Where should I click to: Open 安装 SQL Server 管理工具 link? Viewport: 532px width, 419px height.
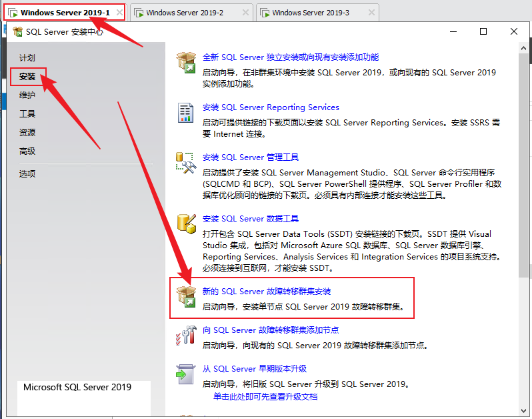(x=251, y=157)
